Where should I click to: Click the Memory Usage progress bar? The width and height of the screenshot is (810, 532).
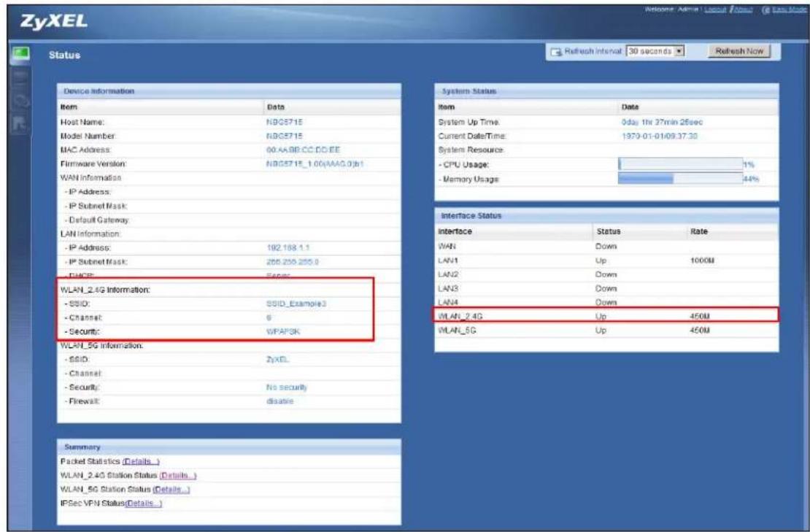click(x=680, y=179)
